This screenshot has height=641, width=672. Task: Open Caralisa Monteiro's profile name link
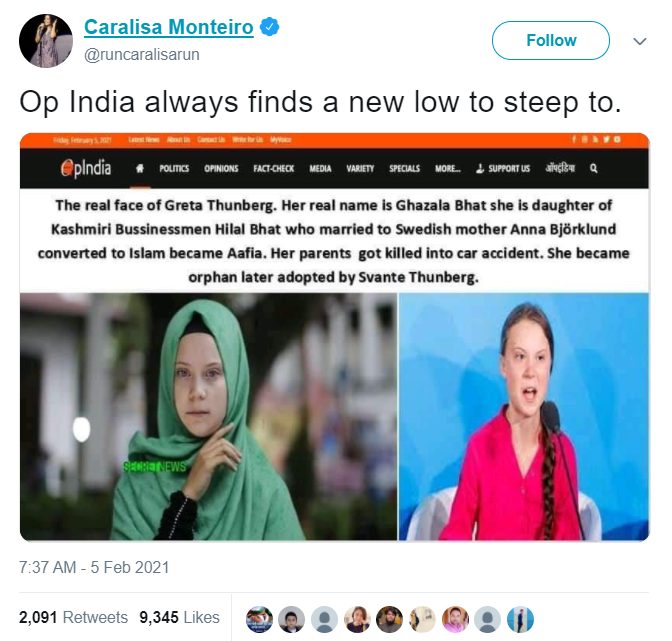click(168, 27)
